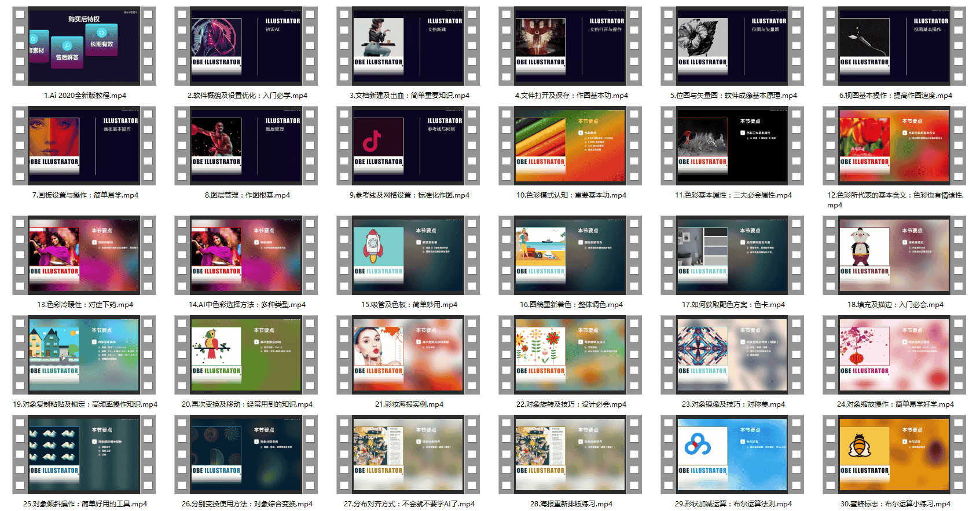This screenshot has width=980, height=511.
Task: Open the 23.对象镜像及技巧 kaleidoscope thumbnail
Action: [732, 355]
